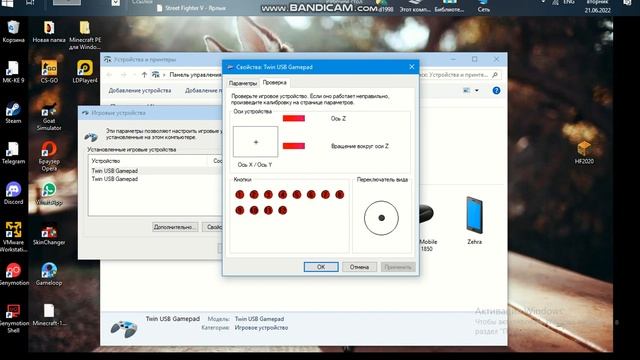Click the Этот компьютер taskbar item

415,6
